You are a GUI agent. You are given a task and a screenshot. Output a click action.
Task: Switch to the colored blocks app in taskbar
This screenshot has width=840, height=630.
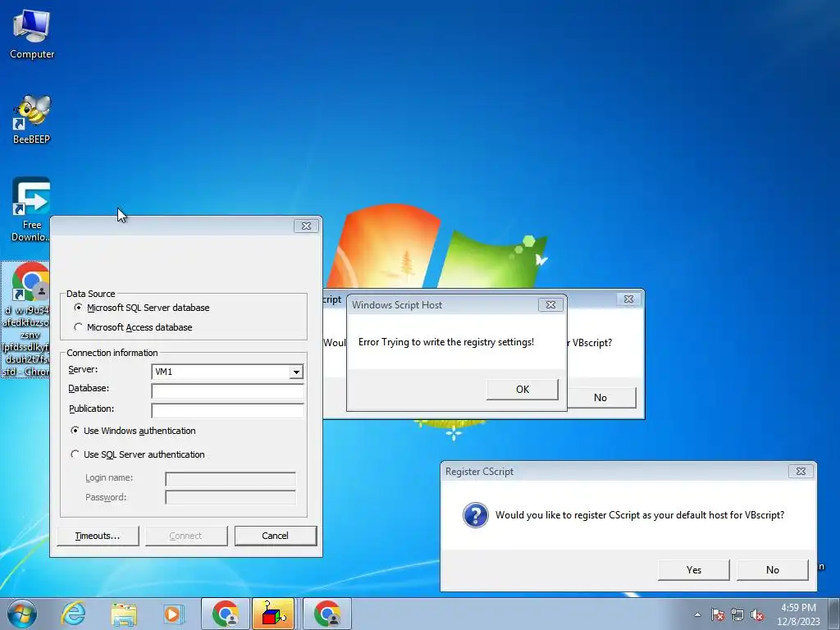pos(273,614)
